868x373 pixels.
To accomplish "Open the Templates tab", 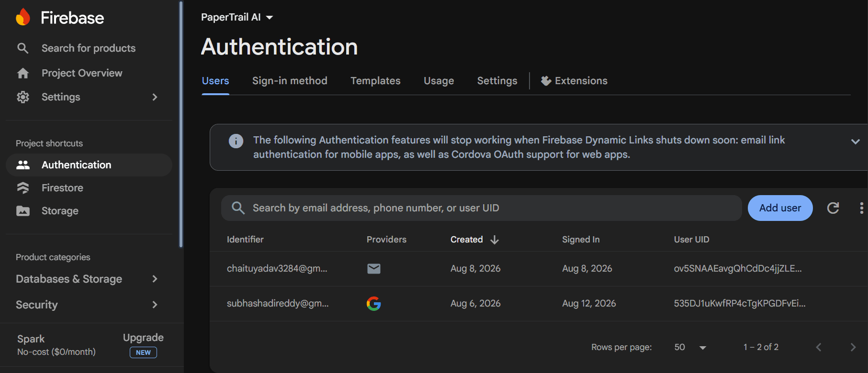I will pyautogui.click(x=375, y=81).
